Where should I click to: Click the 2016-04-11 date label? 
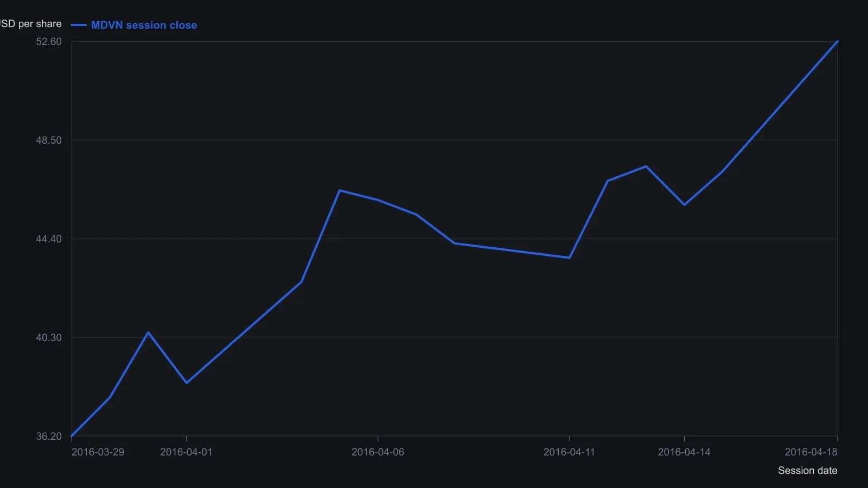[x=569, y=452]
